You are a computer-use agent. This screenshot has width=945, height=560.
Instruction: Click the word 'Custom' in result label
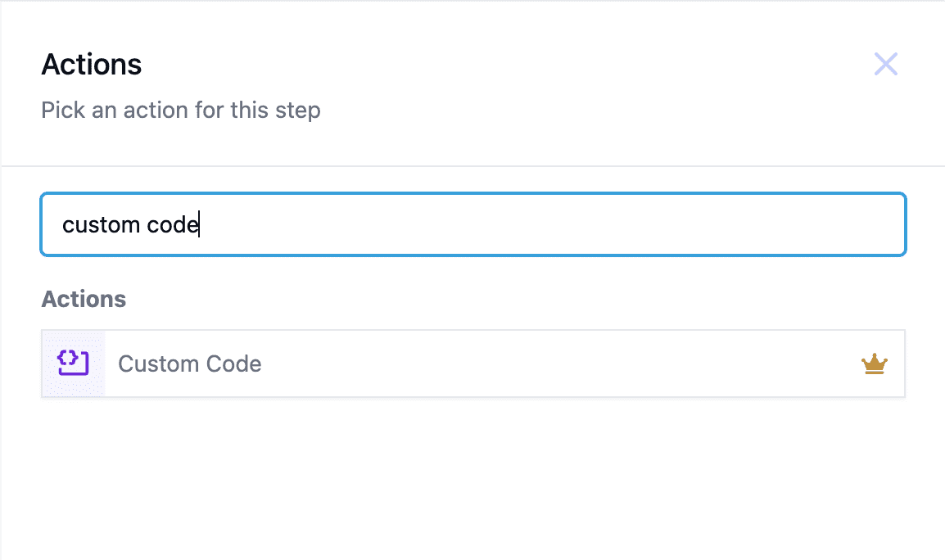coord(159,364)
